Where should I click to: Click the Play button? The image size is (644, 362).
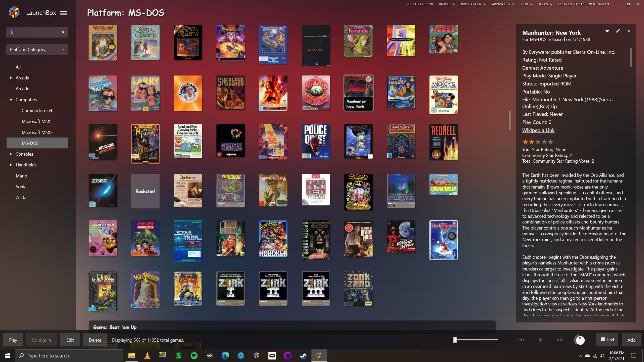13,340
